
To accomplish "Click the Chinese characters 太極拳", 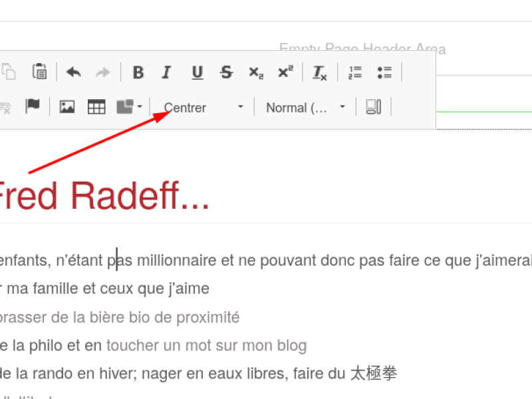I will [x=374, y=373].
